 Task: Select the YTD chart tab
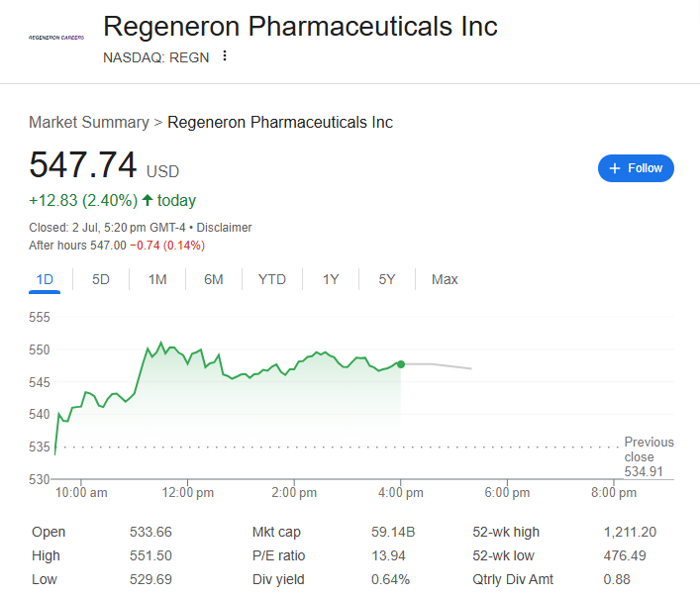click(272, 279)
